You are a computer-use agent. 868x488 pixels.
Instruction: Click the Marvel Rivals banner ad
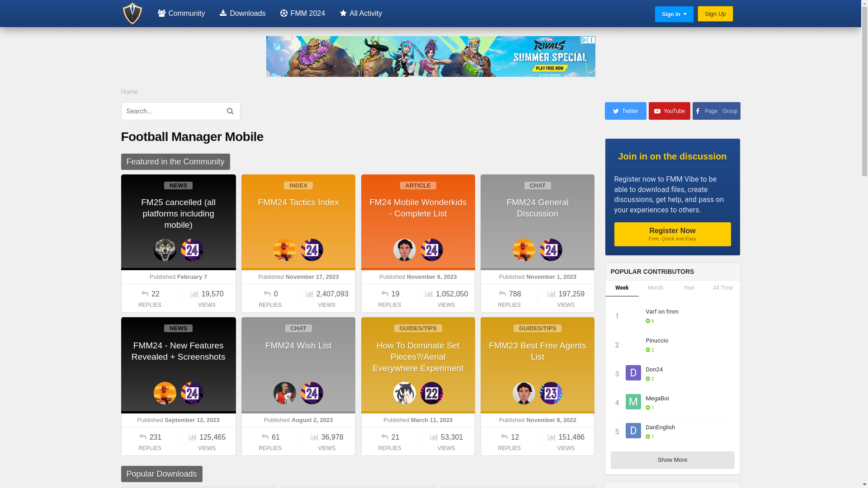[430, 56]
